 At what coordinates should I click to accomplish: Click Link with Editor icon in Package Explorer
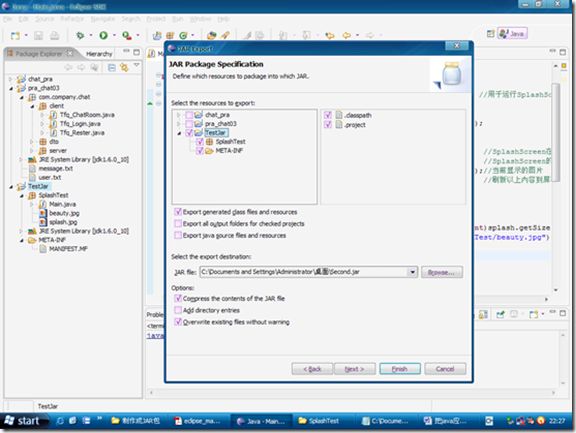[124, 68]
